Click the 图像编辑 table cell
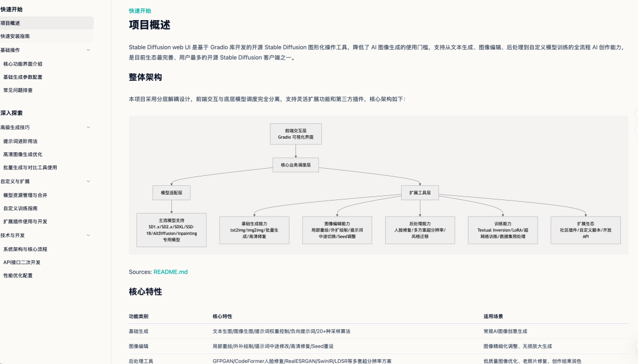The image size is (638, 364). click(139, 346)
